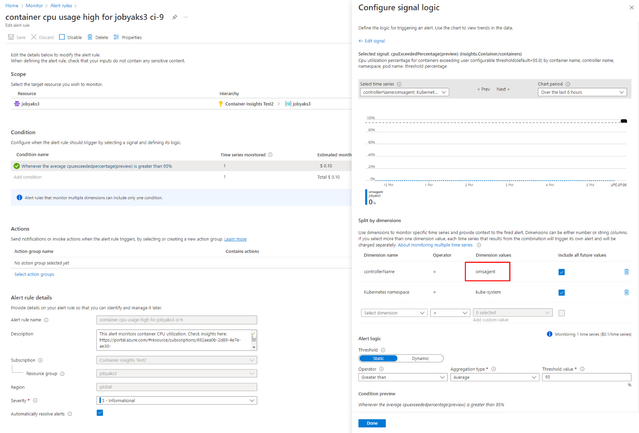639x433 pixels.
Task: Click Select action groups link
Action: [34, 275]
